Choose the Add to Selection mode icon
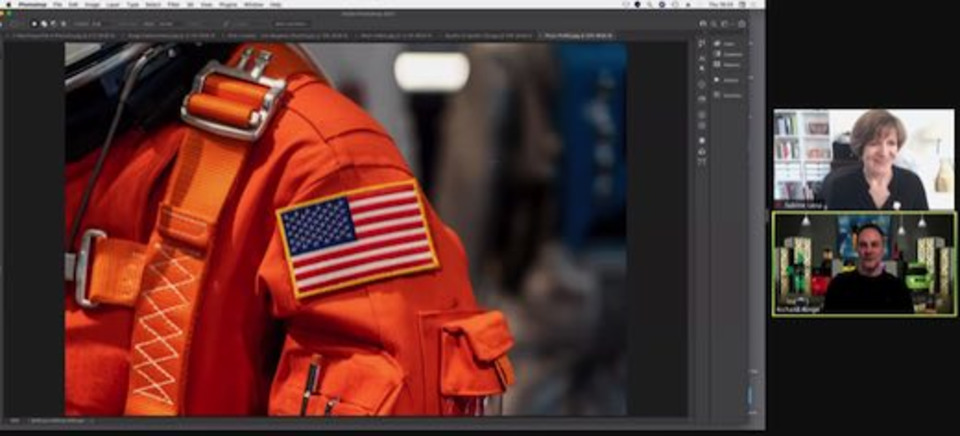The width and height of the screenshot is (960, 436). coord(44,24)
